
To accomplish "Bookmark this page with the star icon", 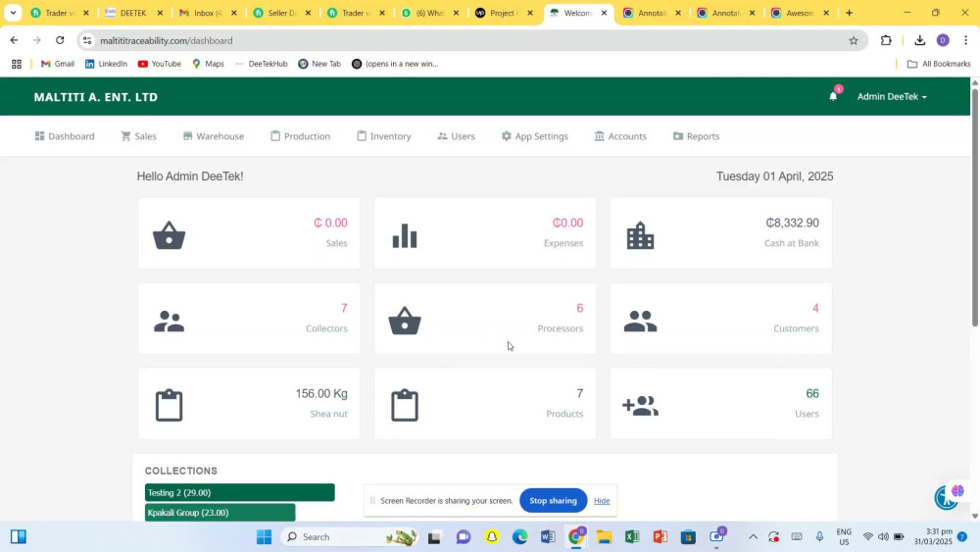I will point(854,40).
